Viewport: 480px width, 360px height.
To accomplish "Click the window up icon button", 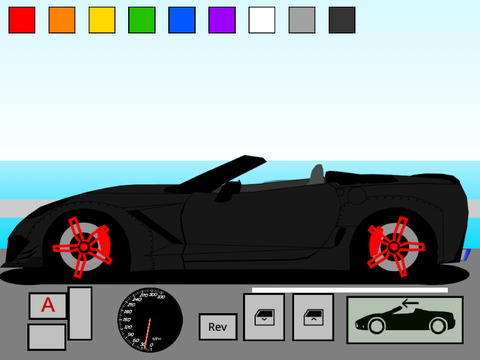I will point(313,317).
